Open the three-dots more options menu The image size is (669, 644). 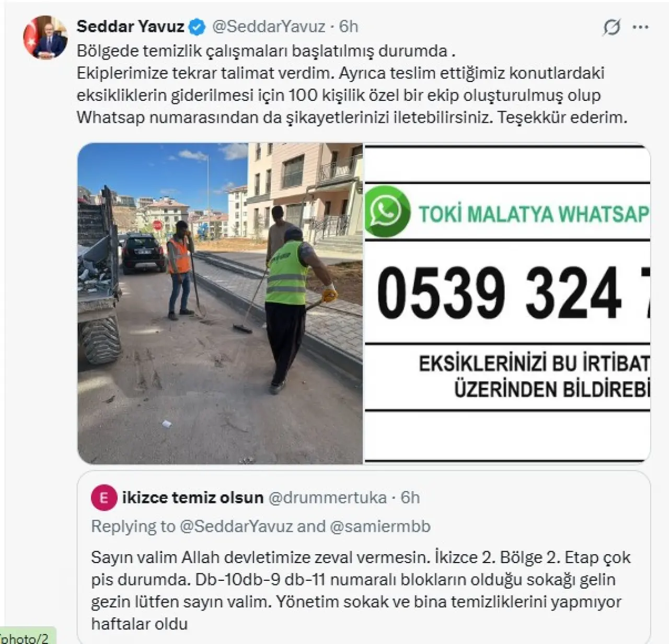coord(640,27)
